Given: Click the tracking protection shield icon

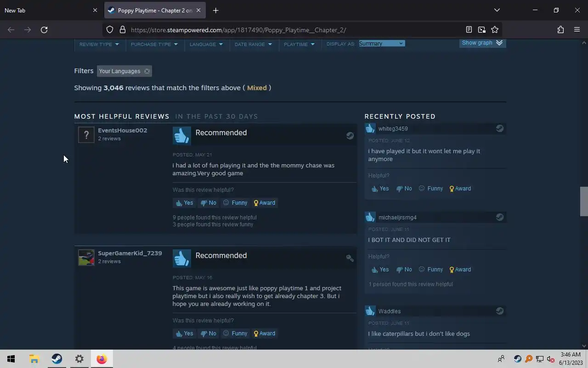Looking at the screenshot, I should (110, 30).
